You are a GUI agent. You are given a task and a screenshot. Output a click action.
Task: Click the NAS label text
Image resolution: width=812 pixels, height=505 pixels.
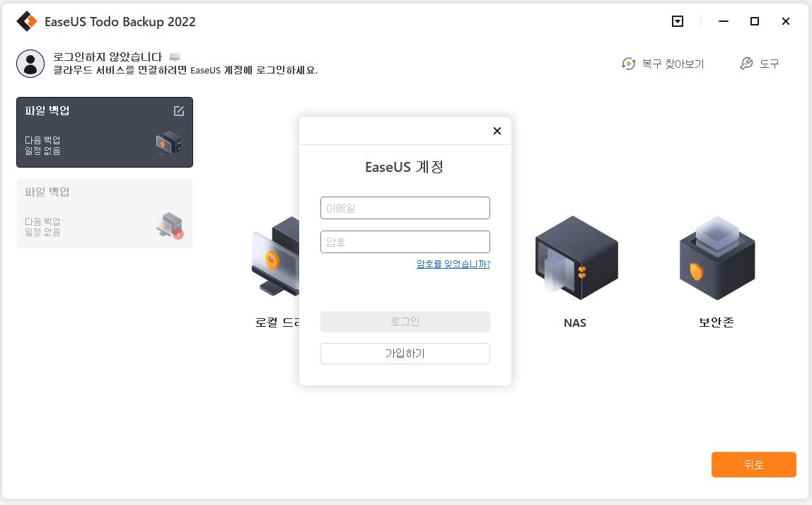(575, 323)
